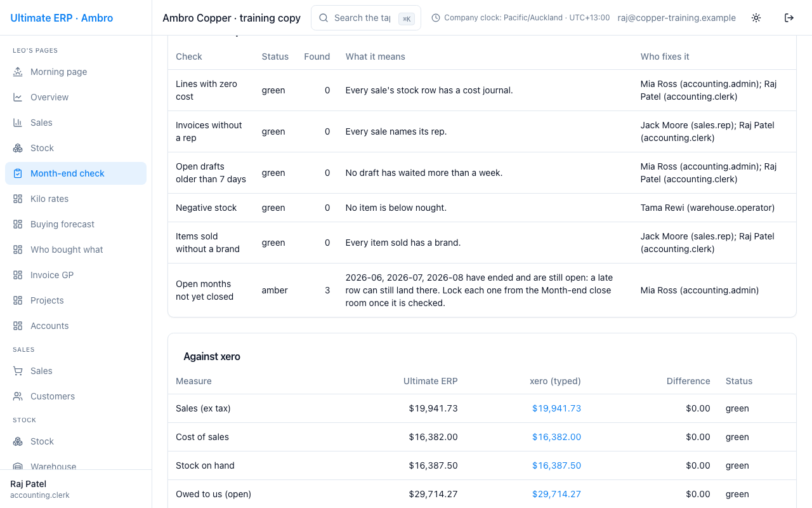Click the amber status cell
812x508 pixels.
tap(275, 290)
